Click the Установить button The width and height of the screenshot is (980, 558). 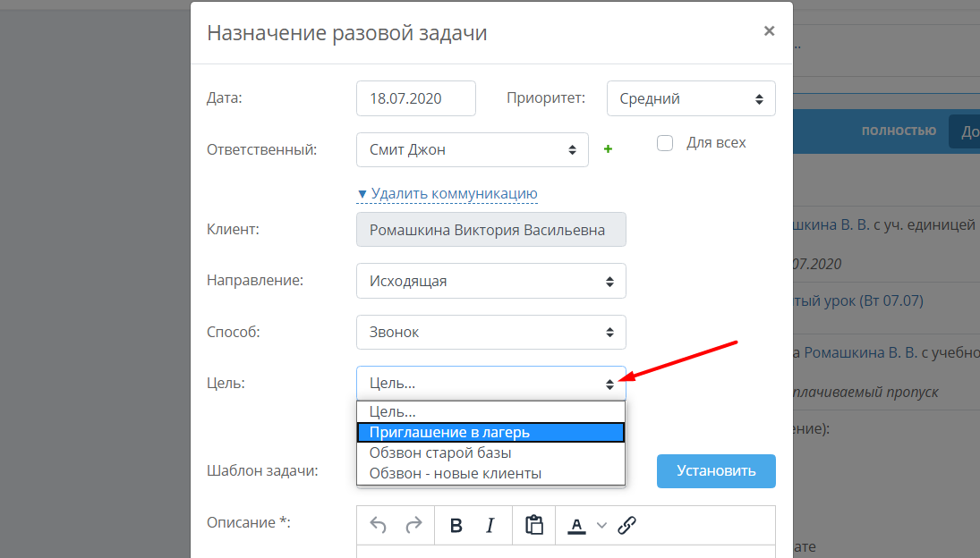click(x=716, y=470)
